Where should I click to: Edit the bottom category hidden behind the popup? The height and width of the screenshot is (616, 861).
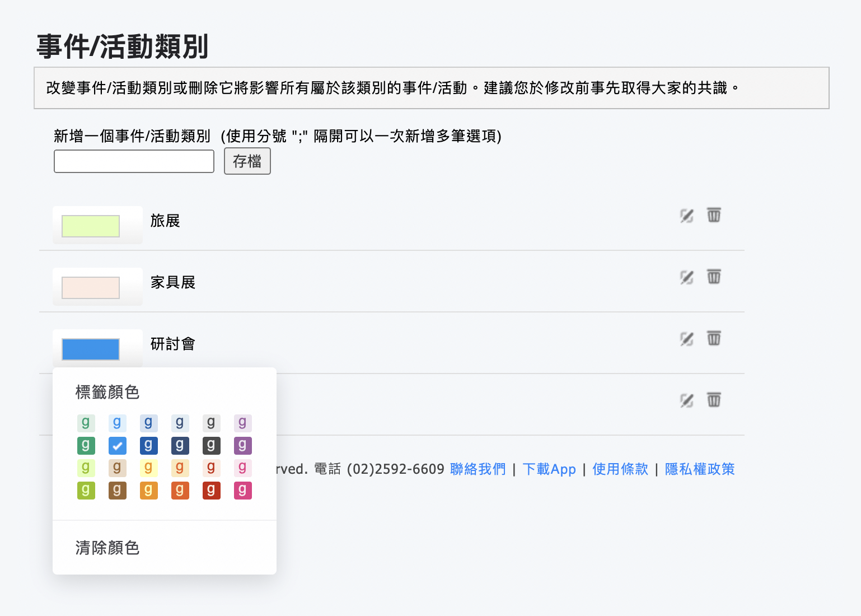pyautogui.click(x=686, y=400)
